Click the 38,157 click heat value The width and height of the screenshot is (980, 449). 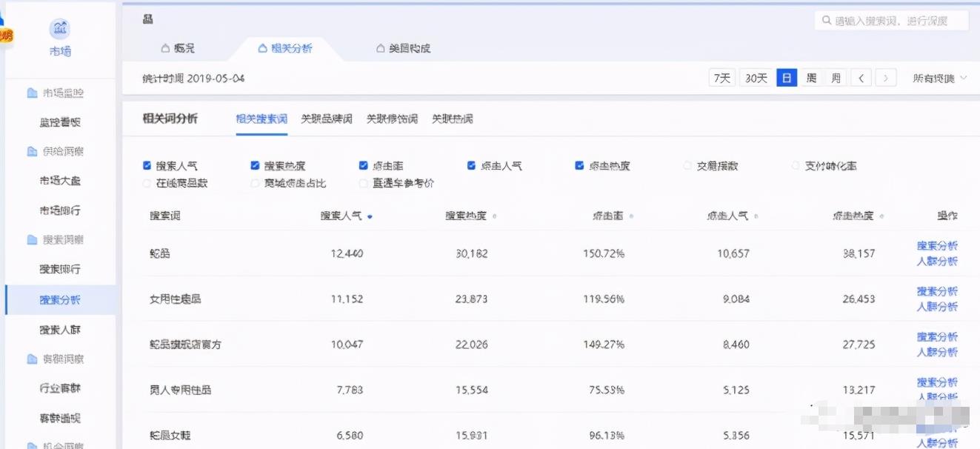859,253
